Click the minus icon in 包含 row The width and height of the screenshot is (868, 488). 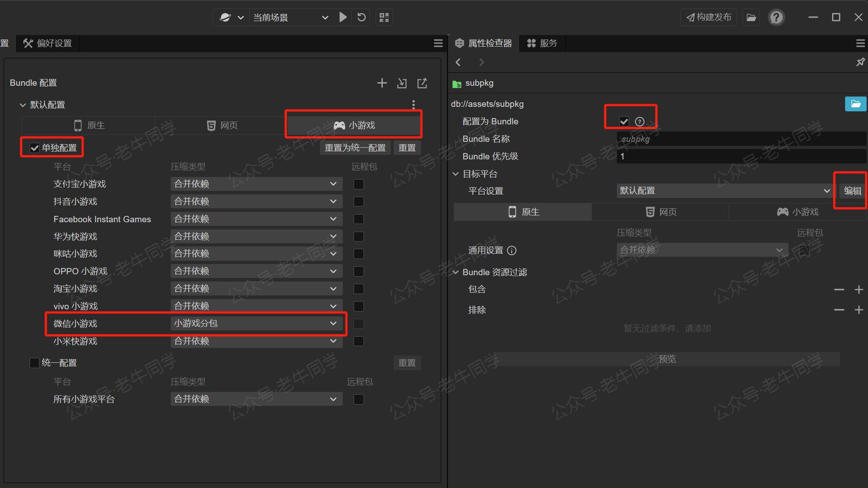pyautogui.click(x=839, y=290)
